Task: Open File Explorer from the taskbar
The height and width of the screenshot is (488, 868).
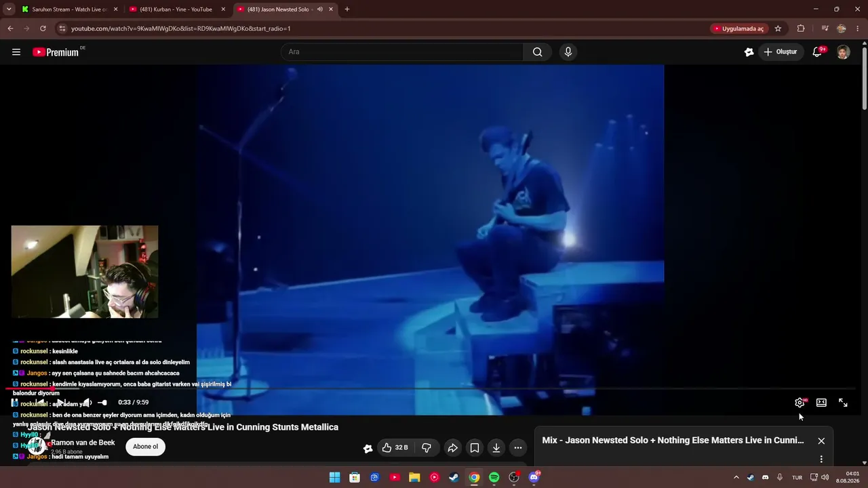Action: pos(414,477)
